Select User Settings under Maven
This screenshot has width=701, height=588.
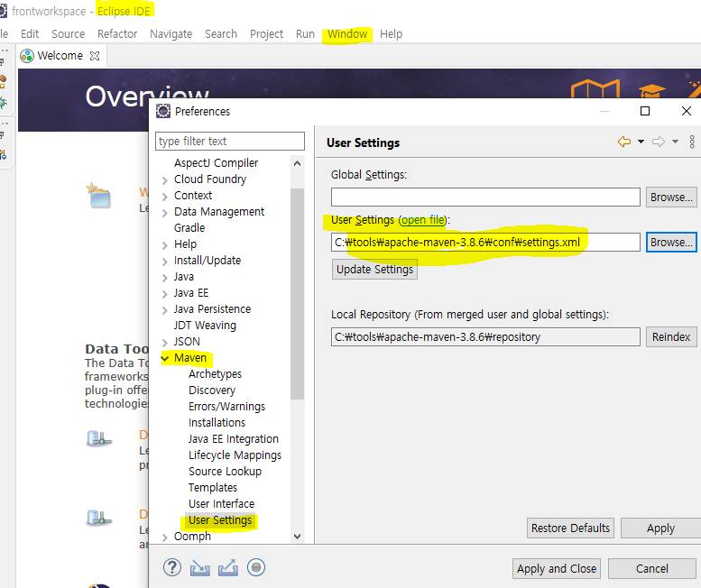tap(220, 520)
